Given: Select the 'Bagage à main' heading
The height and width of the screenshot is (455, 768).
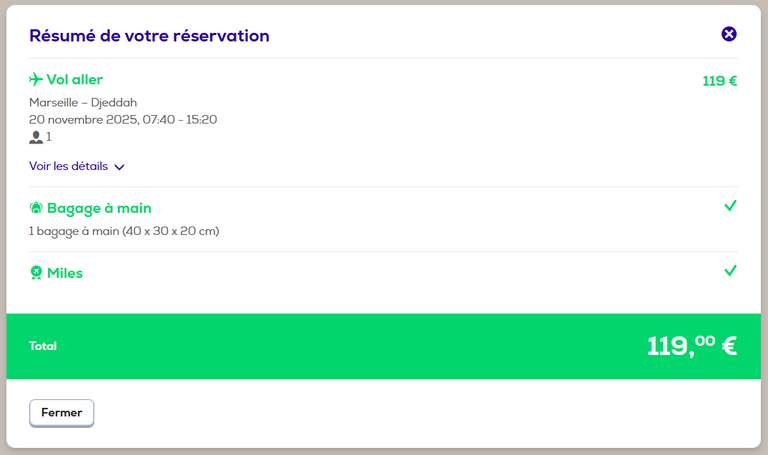Looking at the screenshot, I should click(99, 208).
